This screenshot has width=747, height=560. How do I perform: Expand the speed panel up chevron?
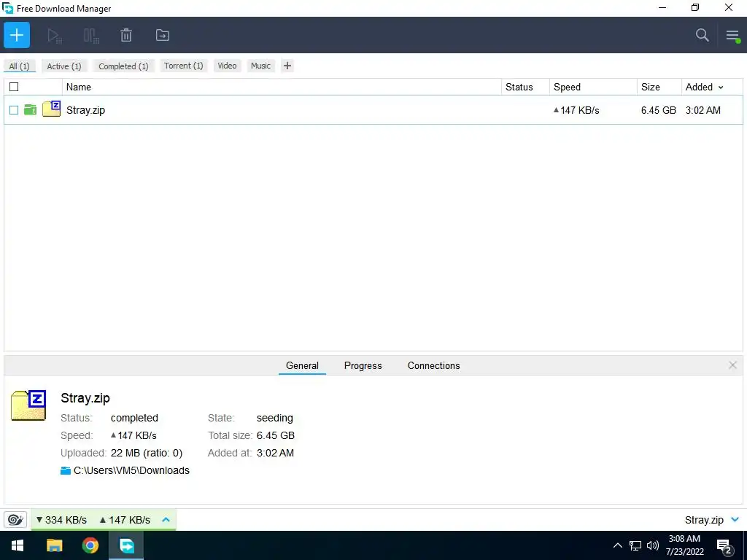pos(166,519)
